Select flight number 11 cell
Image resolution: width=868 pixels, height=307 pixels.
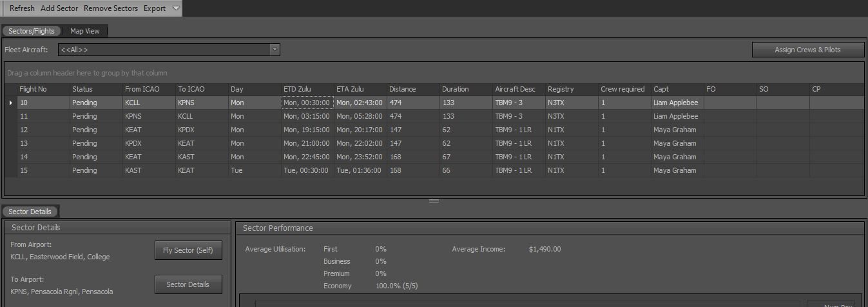43,116
